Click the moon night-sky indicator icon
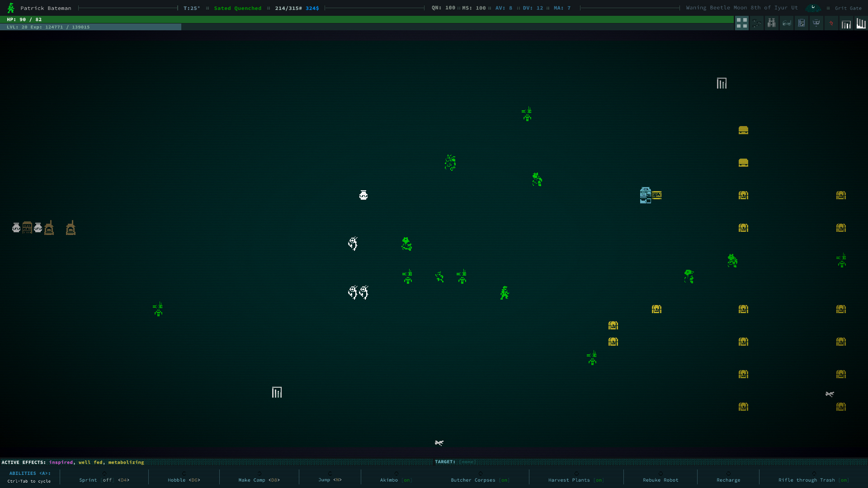 [x=813, y=8]
